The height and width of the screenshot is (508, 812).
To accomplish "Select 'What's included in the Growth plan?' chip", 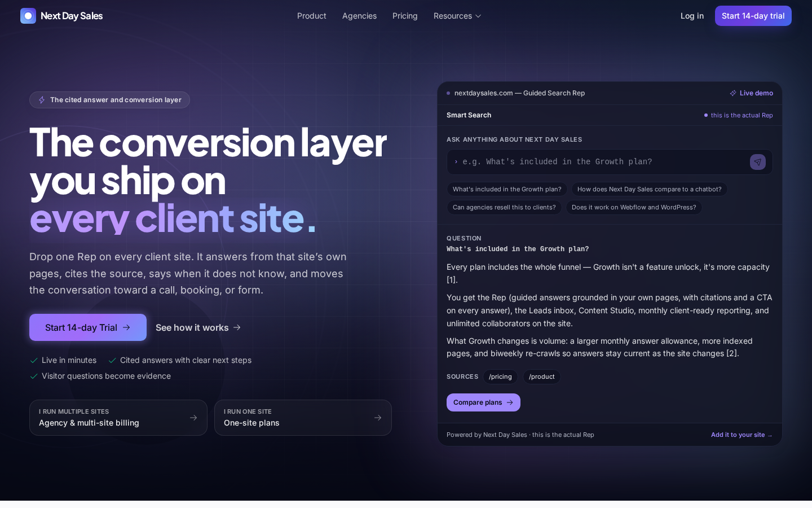I will [507, 189].
